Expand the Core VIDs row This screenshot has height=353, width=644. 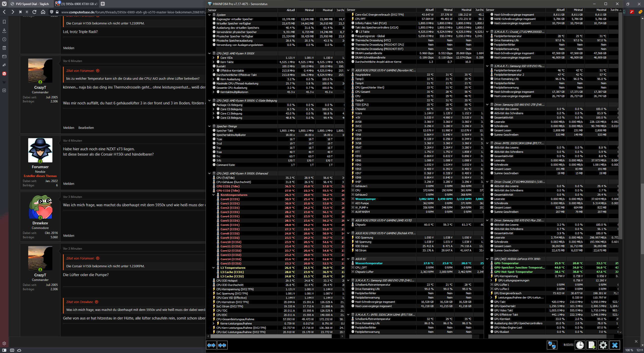coord(213,58)
